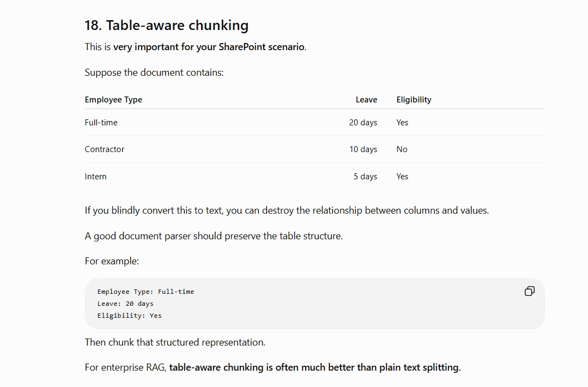Select the "Employee Type" column header
Viewport: 588px width, 387px height.
pos(113,100)
